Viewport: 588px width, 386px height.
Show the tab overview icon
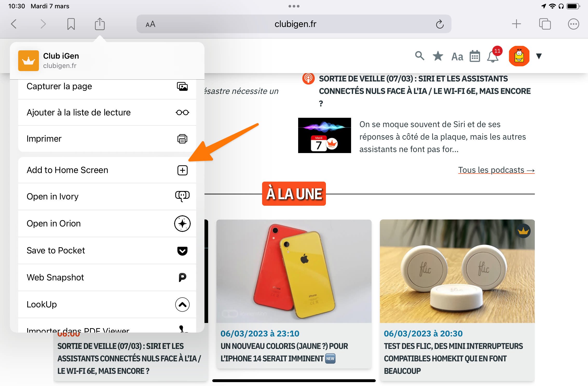(x=545, y=24)
